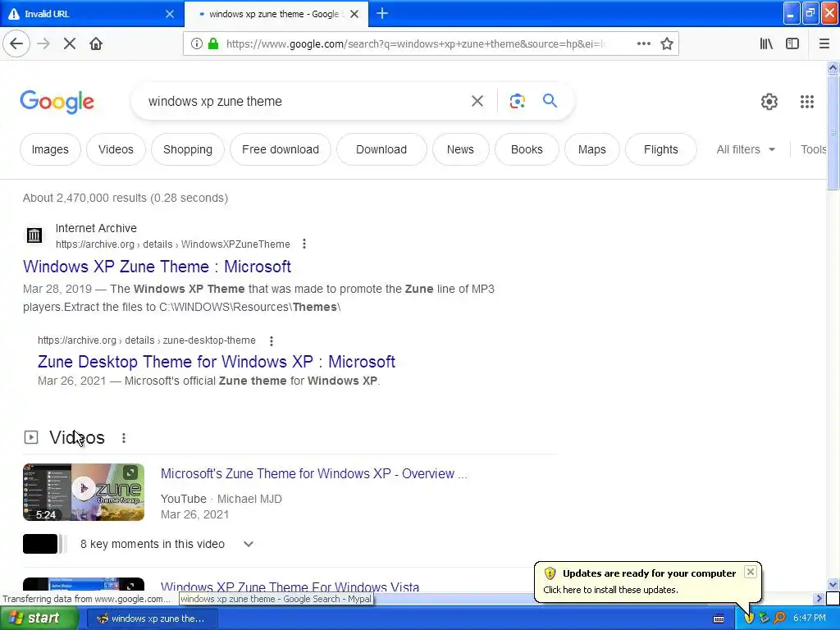This screenshot has width=840, height=630.
Task: Click the scrollbar up arrow
Action: (833, 67)
